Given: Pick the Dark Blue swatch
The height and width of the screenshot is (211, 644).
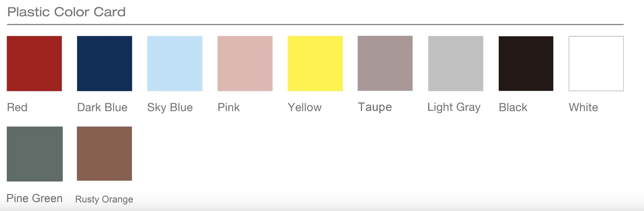Looking at the screenshot, I should (104, 63).
